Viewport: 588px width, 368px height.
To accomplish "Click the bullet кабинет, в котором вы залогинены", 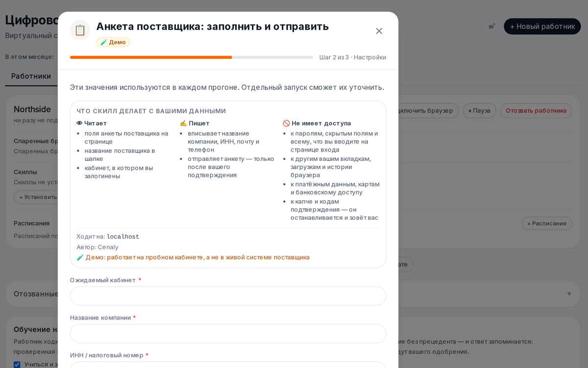I will point(119,172).
